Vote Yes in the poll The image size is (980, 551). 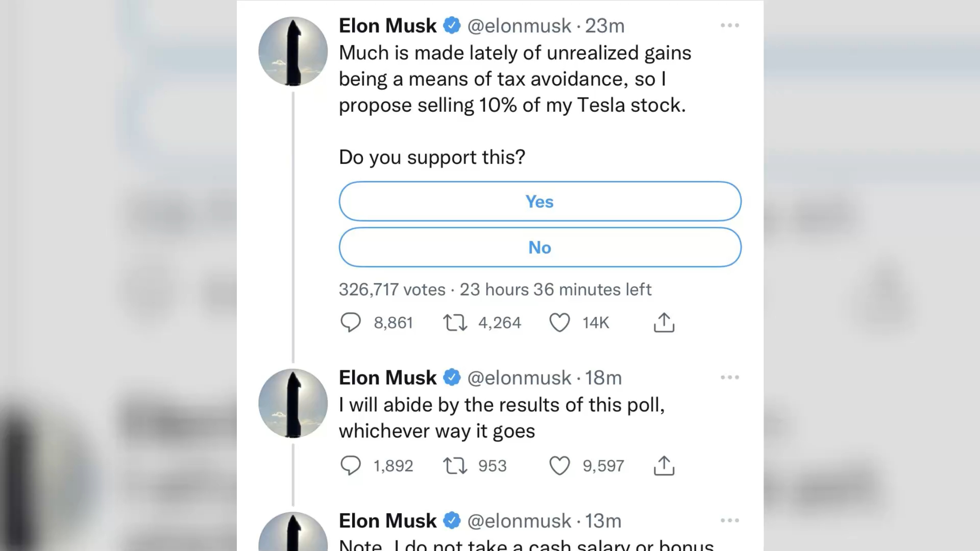point(540,202)
